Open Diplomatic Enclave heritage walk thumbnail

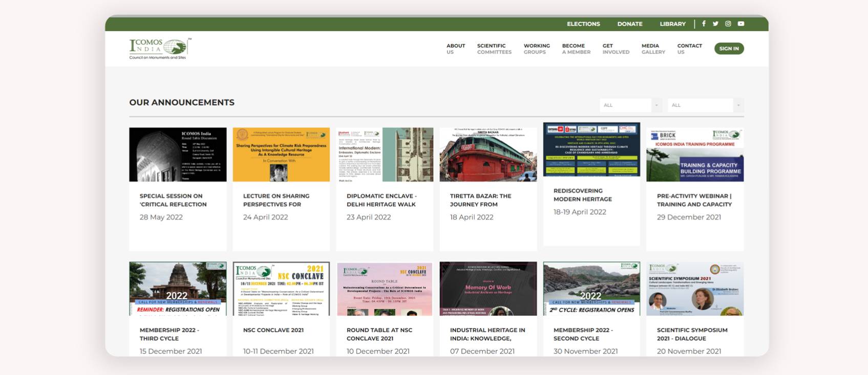point(385,155)
